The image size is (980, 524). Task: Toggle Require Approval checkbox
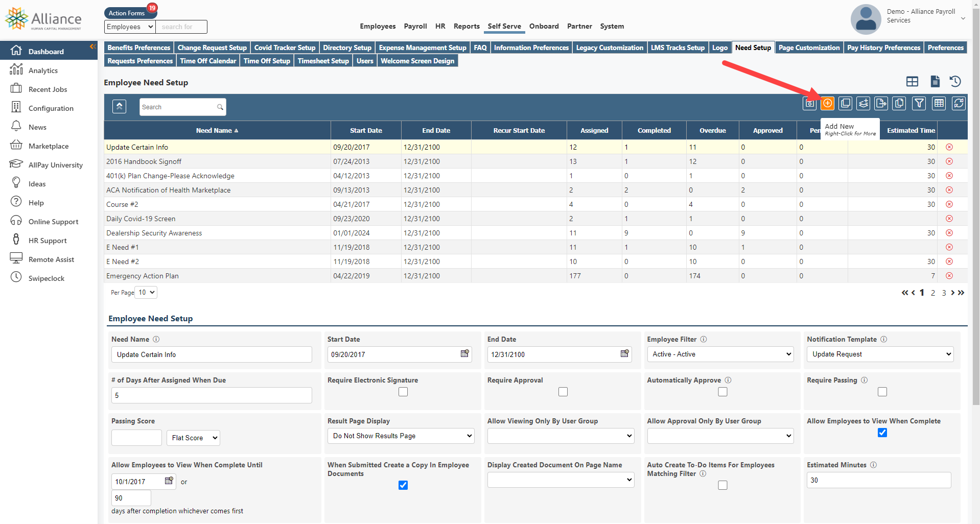pyautogui.click(x=563, y=392)
